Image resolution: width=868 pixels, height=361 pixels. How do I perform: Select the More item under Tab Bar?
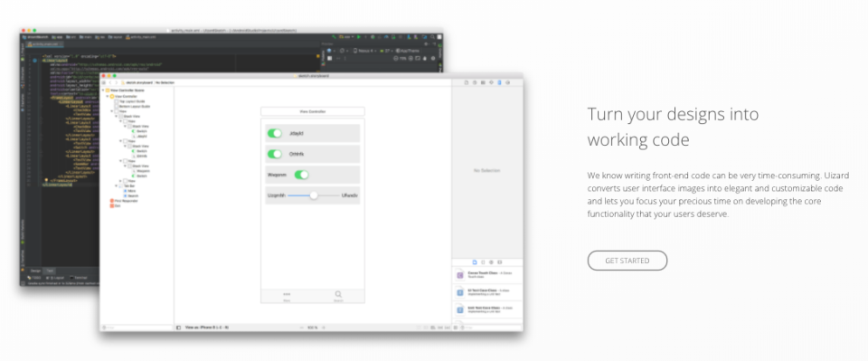pyautogui.click(x=129, y=191)
